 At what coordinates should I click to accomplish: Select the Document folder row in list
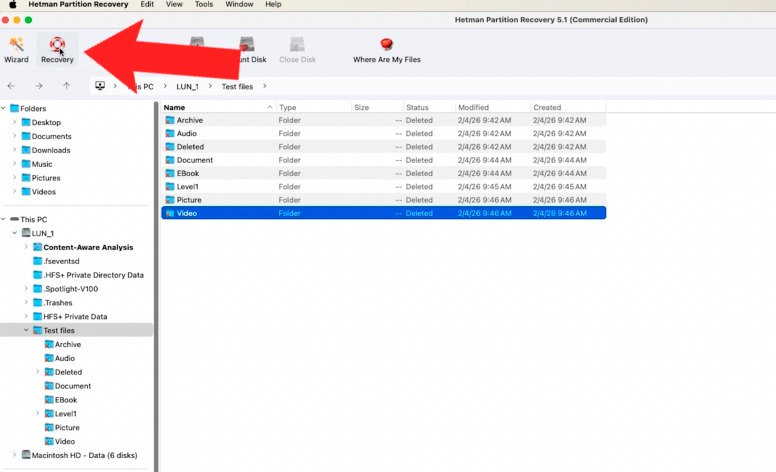point(384,160)
